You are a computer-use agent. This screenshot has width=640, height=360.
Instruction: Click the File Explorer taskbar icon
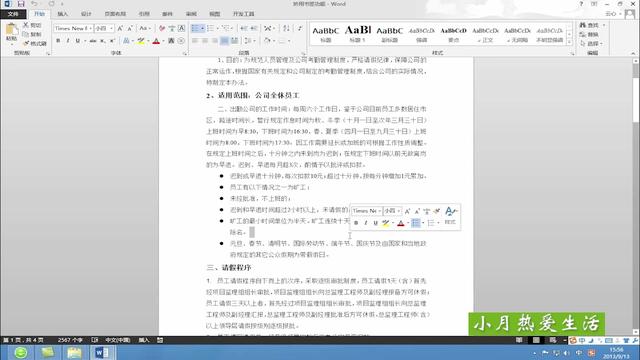coord(74,352)
